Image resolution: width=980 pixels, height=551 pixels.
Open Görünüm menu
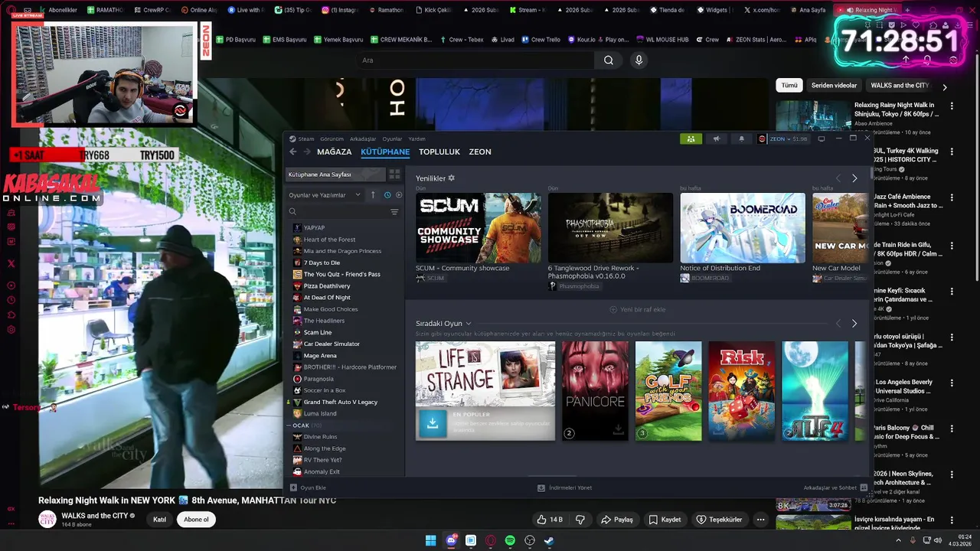tap(332, 139)
